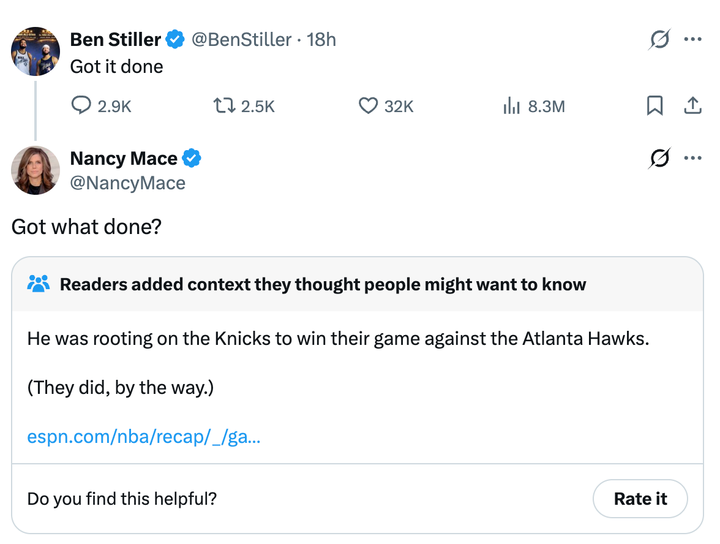Open view analytics showing 8.3M

(x=512, y=106)
